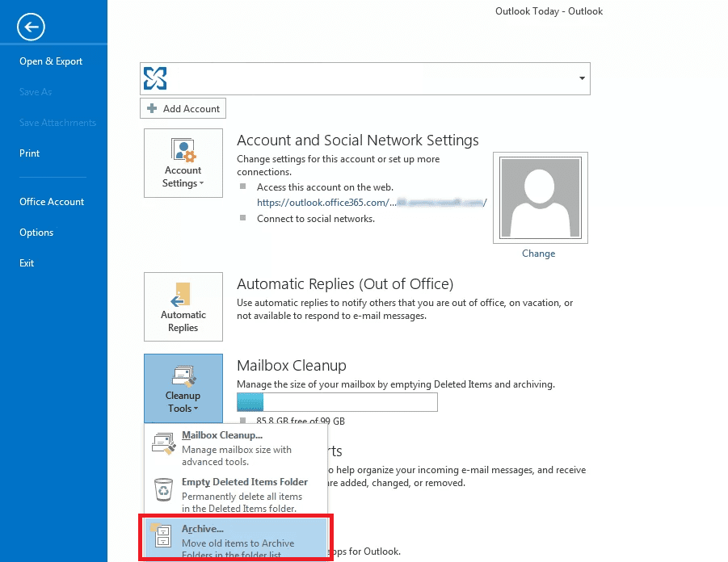
Task: Select Print in the backstage menu
Action: (29, 153)
